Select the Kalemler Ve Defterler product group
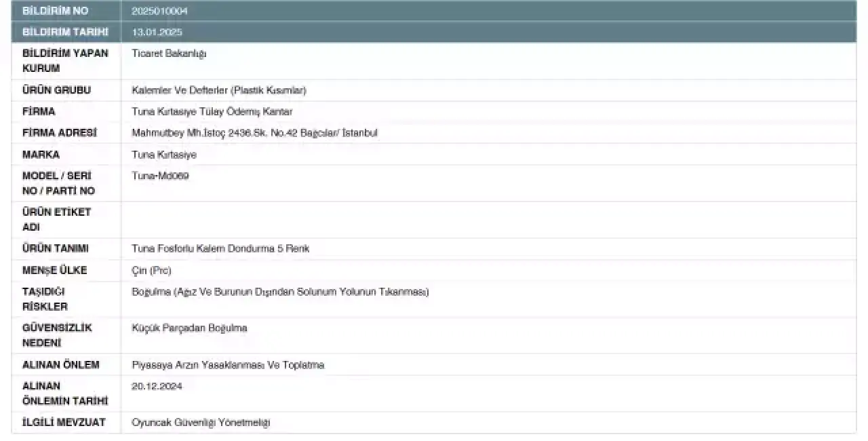Screen dimensions: 868x441 coord(219,90)
